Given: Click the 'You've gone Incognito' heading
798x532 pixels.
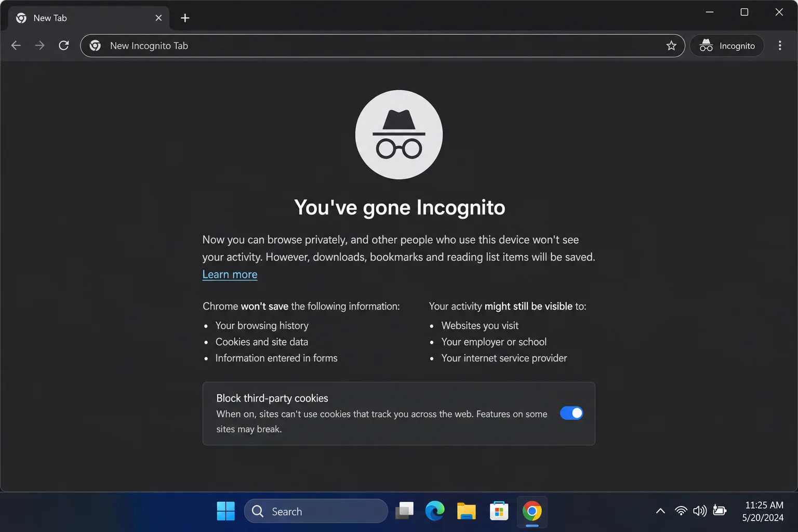Looking at the screenshot, I should 400,207.
